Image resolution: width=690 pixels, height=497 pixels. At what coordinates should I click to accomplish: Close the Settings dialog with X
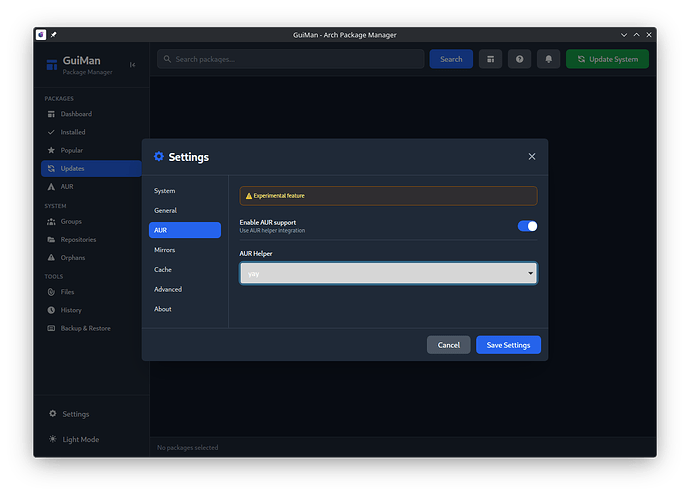click(x=531, y=157)
